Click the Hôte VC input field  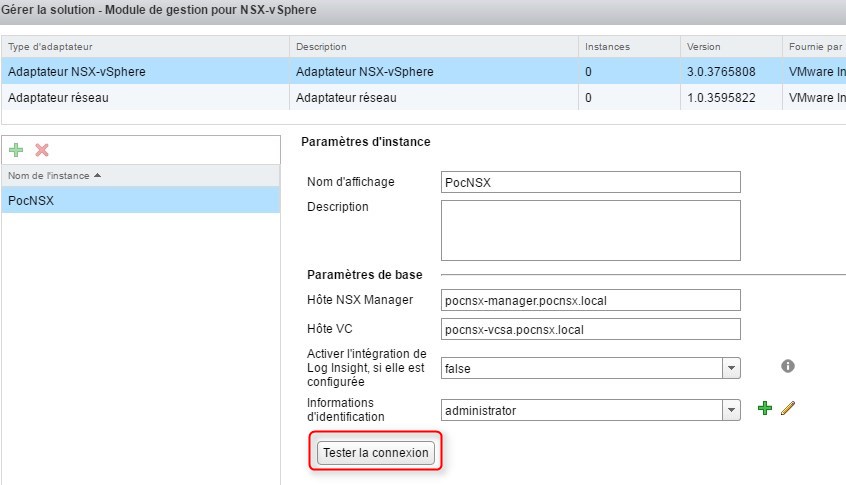pyautogui.click(x=590, y=329)
